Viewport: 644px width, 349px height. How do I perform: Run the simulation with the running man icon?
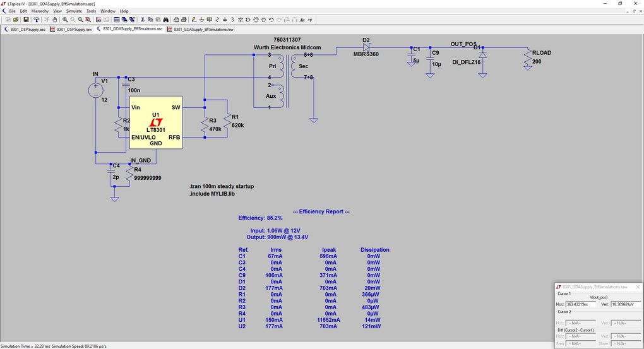[x=46, y=20]
